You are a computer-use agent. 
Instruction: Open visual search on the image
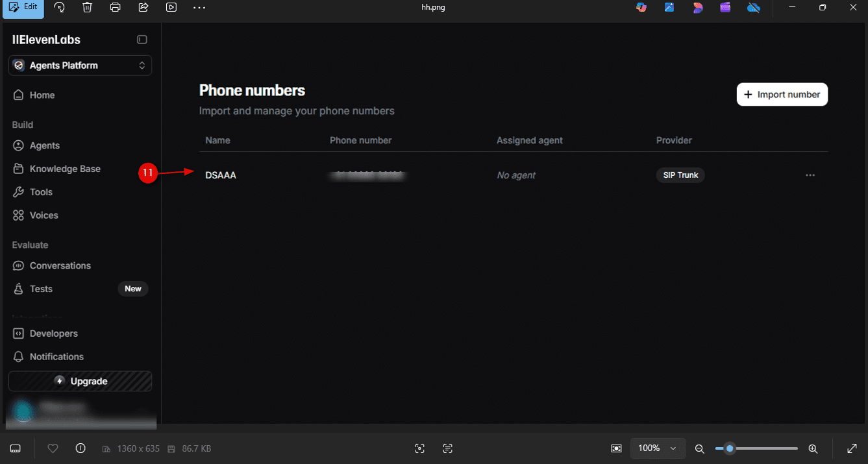[419, 448]
